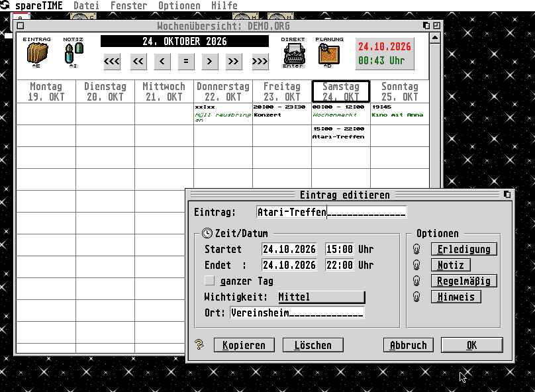The height and width of the screenshot is (392, 535).
Task: Open the Wichtigkeit dropdown showing Mittel
Action: click(x=321, y=297)
